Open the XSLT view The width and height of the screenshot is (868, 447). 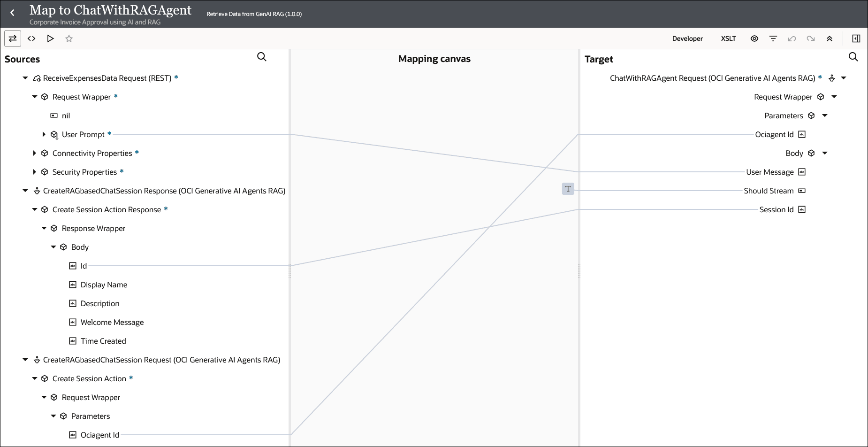point(728,39)
